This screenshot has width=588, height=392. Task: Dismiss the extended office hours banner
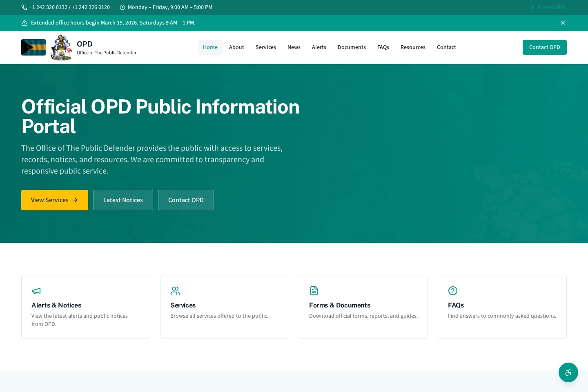pyautogui.click(x=563, y=23)
